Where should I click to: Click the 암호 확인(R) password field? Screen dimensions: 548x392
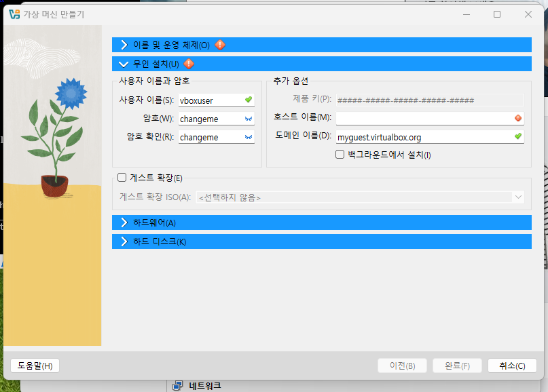tap(217, 137)
